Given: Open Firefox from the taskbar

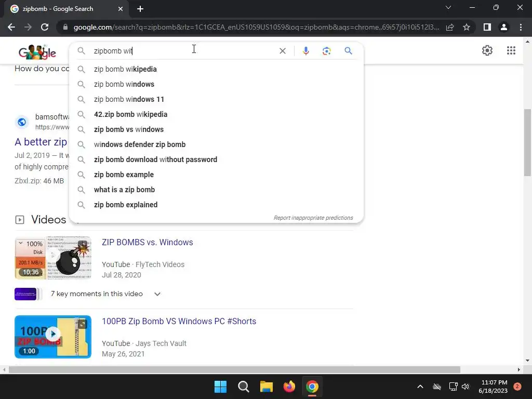Looking at the screenshot, I should (x=289, y=387).
